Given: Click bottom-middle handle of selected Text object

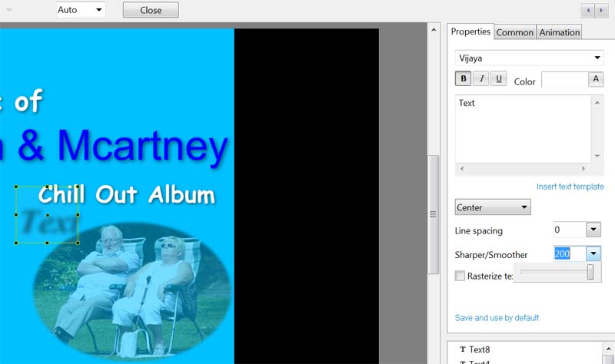Looking at the screenshot, I should click(48, 243).
